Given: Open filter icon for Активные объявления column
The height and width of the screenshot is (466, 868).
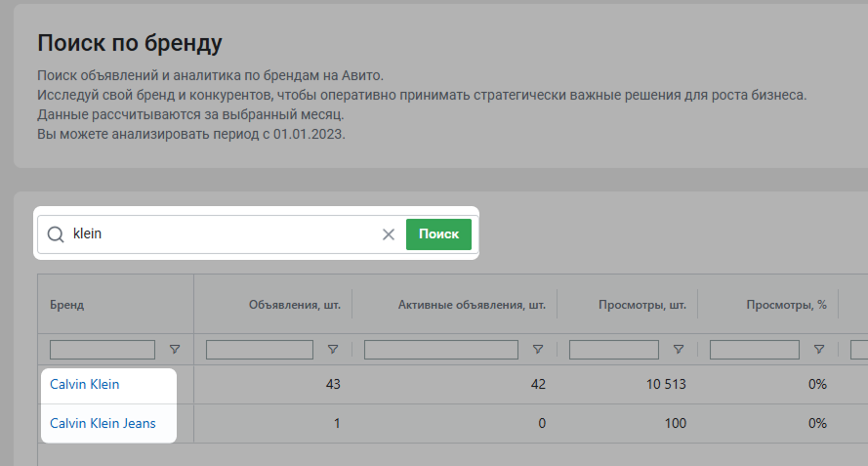Looking at the screenshot, I should 538,350.
